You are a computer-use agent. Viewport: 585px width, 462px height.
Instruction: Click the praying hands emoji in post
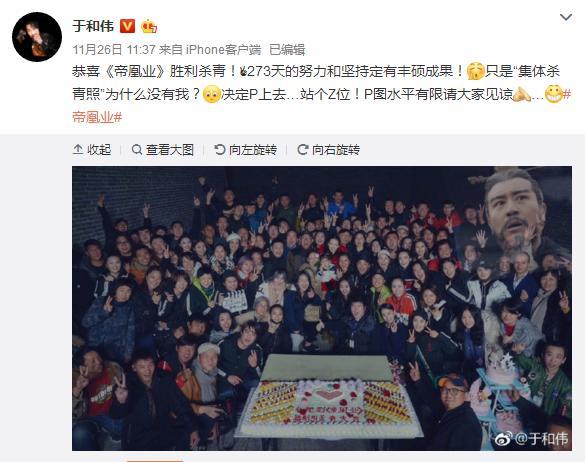point(522,94)
